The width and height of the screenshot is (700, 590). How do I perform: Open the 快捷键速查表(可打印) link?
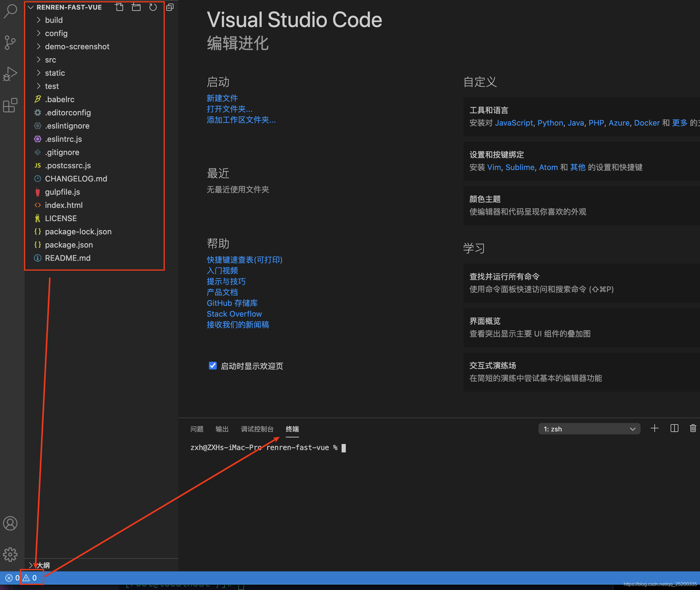pos(245,260)
